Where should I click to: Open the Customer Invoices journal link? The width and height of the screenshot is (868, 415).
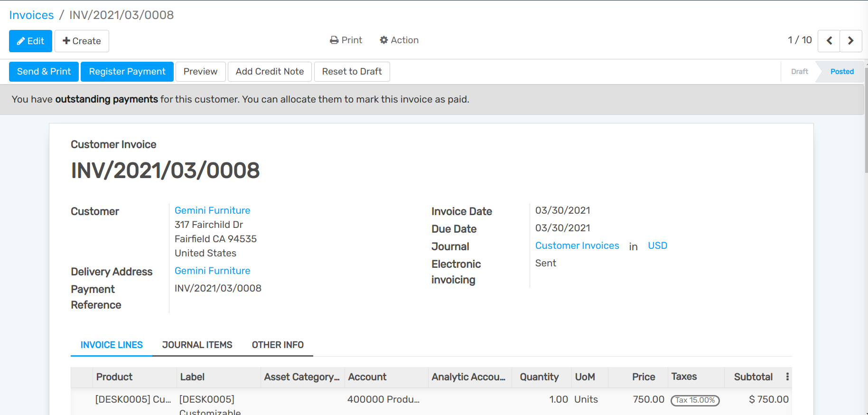pyautogui.click(x=577, y=245)
